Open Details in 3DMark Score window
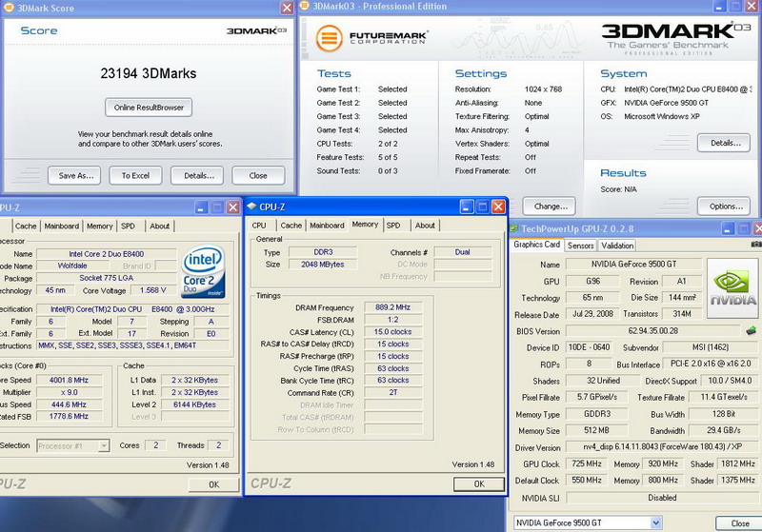This screenshot has width=762, height=532. coord(197,176)
